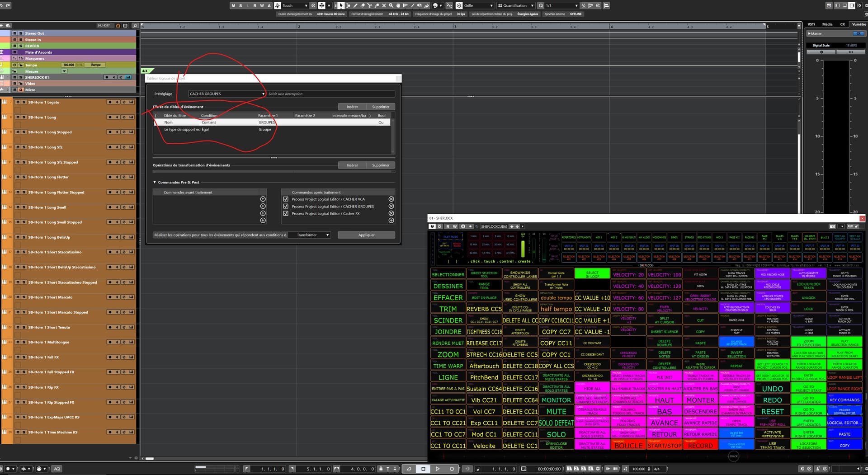Click Supprimer in Filtres de cibles section
The image size is (868, 475).
(x=381, y=107)
